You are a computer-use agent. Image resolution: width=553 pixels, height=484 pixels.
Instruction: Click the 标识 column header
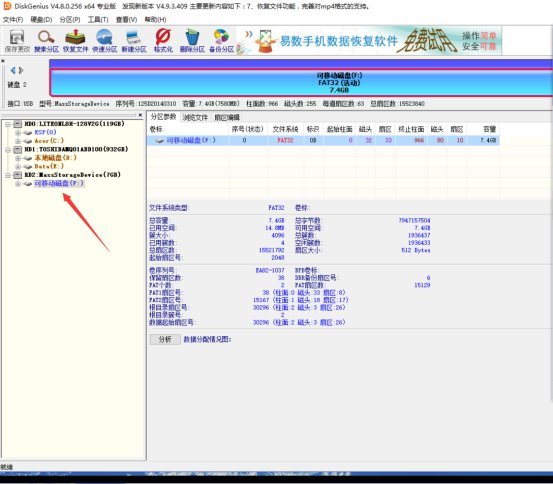[313, 129]
